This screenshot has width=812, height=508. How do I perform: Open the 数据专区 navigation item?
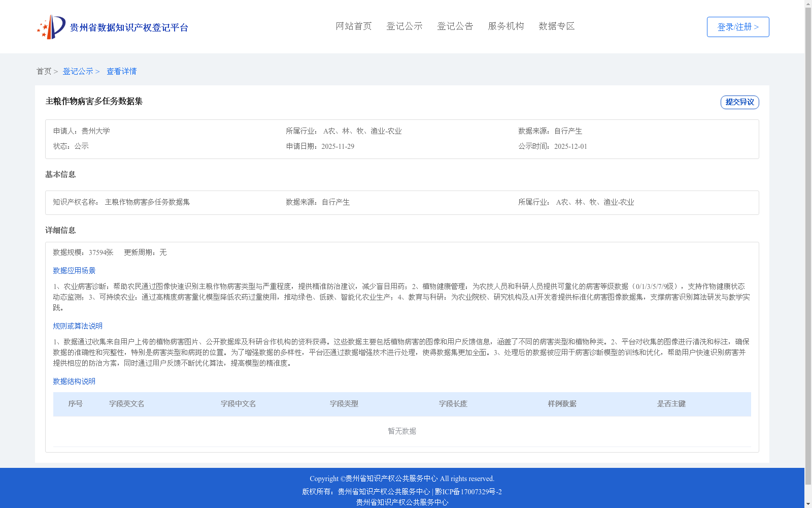click(557, 26)
